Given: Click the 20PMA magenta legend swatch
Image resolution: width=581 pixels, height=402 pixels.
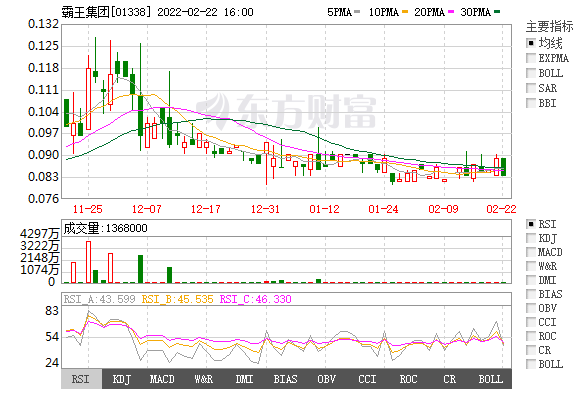Looking at the screenshot, I should (x=451, y=12).
